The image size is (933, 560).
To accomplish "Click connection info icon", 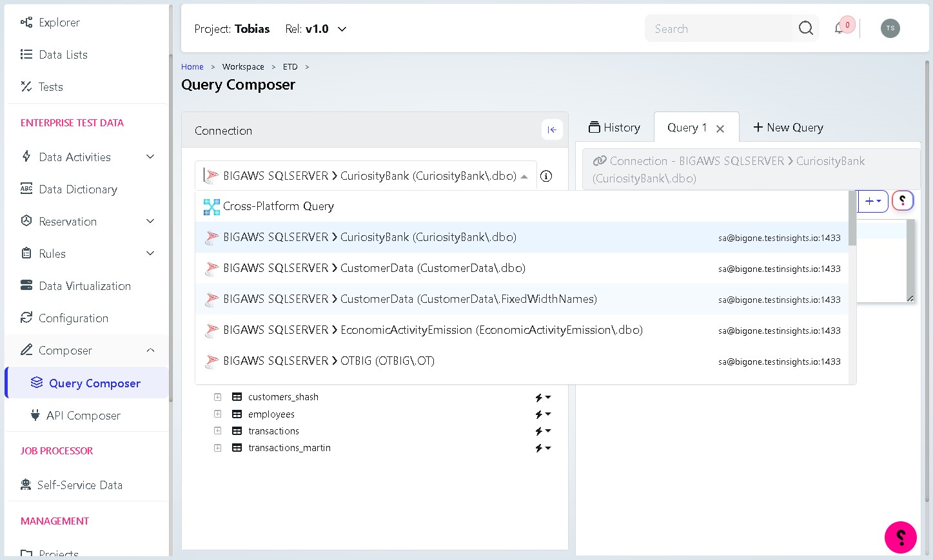I will tap(546, 176).
